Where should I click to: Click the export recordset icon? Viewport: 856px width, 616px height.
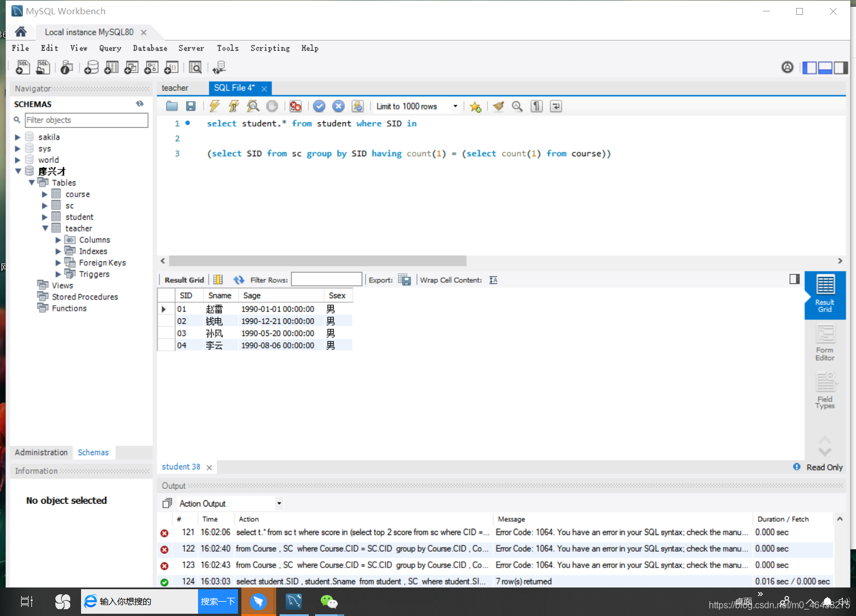tap(405, 279)
